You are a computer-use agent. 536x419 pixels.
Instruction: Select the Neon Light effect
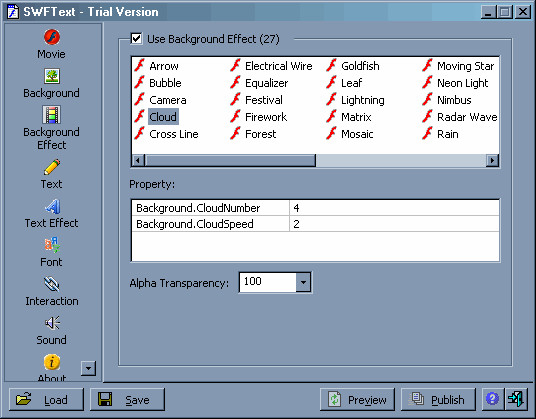(463, 83)
